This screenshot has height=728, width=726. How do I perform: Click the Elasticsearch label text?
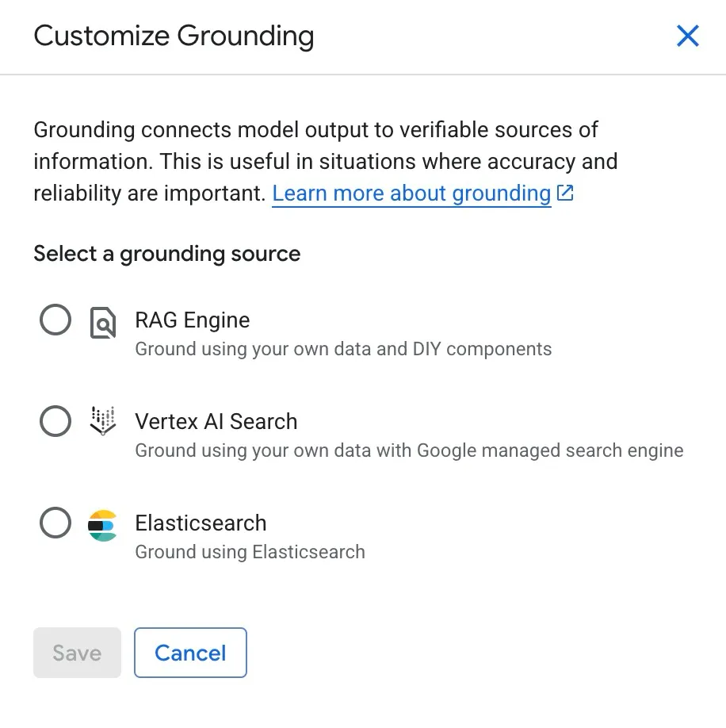[x=200, y=523]
